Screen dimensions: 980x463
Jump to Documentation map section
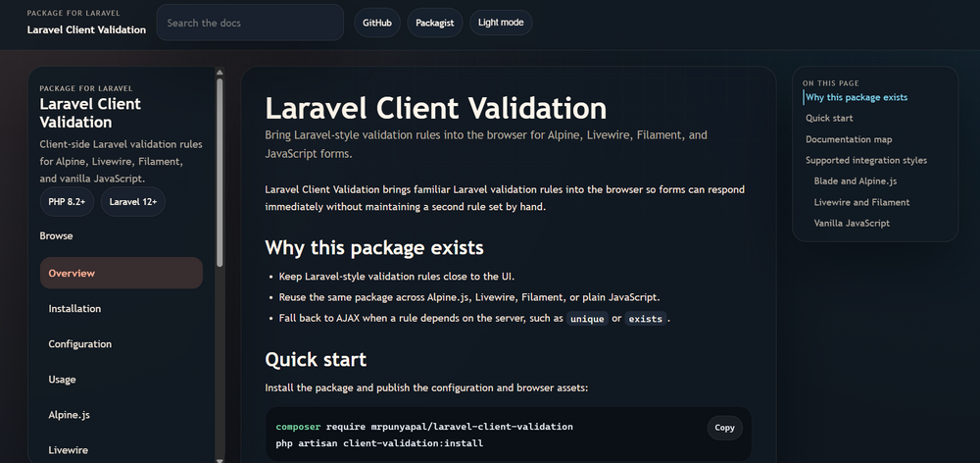[x=849, y=139]
